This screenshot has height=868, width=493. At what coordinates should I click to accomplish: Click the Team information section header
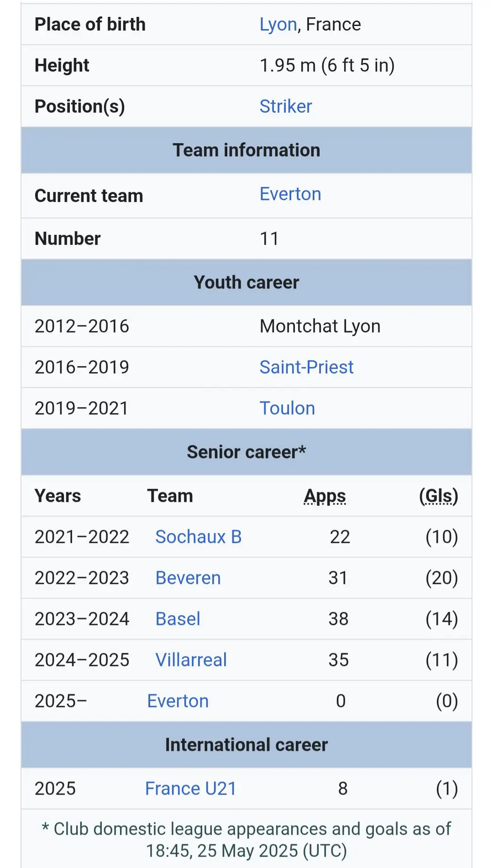[246, 151]
